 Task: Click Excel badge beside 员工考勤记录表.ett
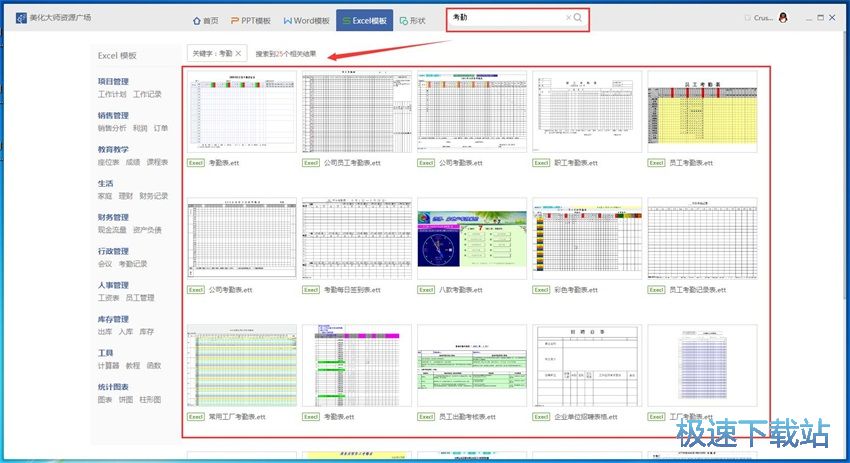[x=656, y=290]
